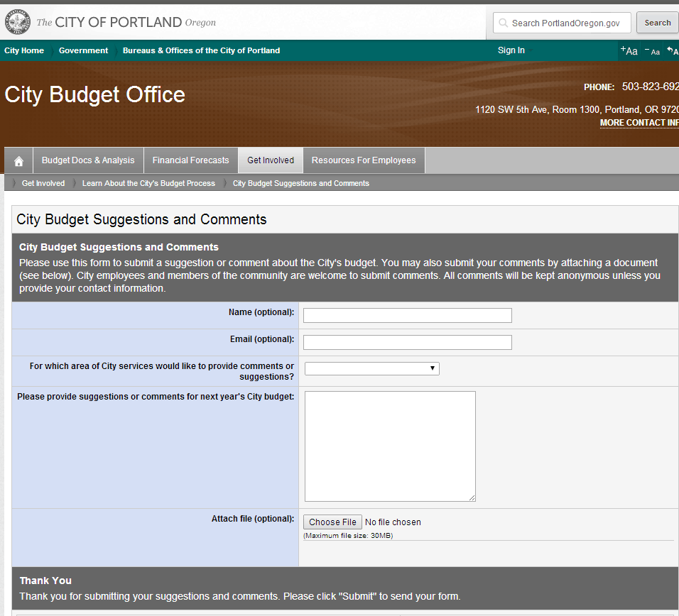Click into the Email (optional) field

(408, 342)
